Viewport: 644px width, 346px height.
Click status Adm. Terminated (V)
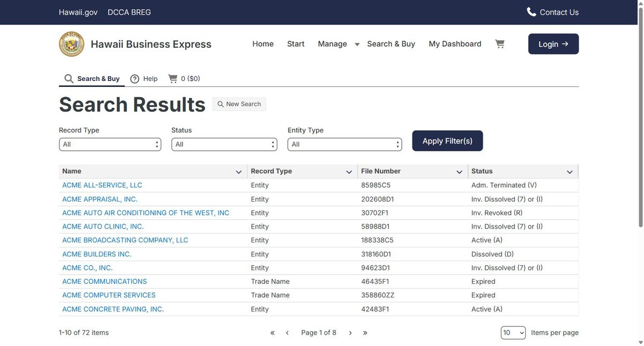(504, 185)
